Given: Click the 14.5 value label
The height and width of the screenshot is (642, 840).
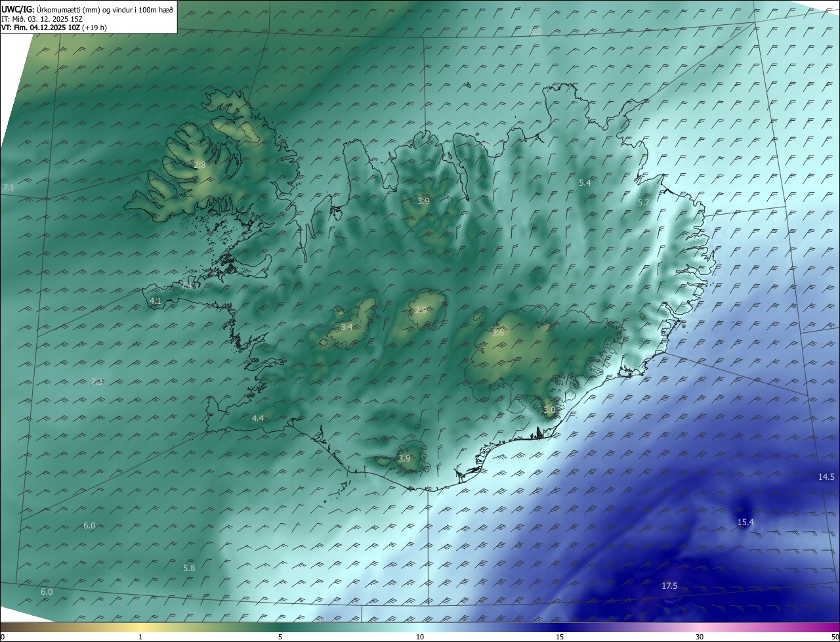Looking at the screenshot, I should (826, 477).
